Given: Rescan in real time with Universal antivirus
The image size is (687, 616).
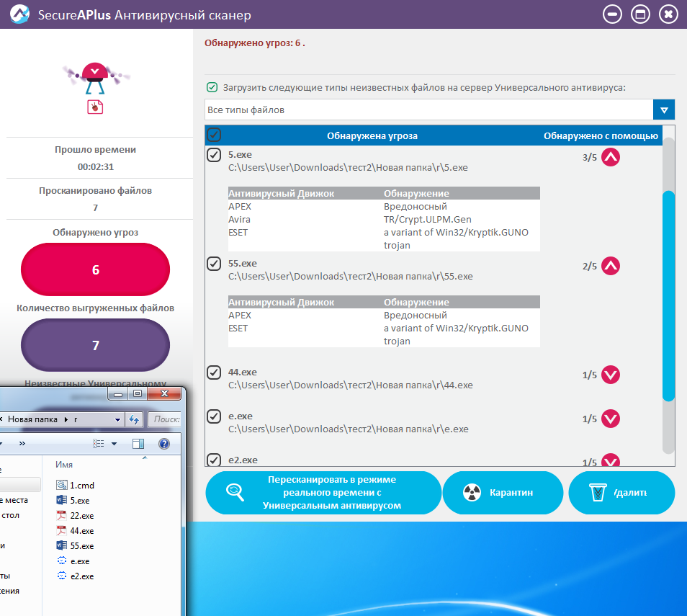Looking at the screenshot, I should (323, 492).
